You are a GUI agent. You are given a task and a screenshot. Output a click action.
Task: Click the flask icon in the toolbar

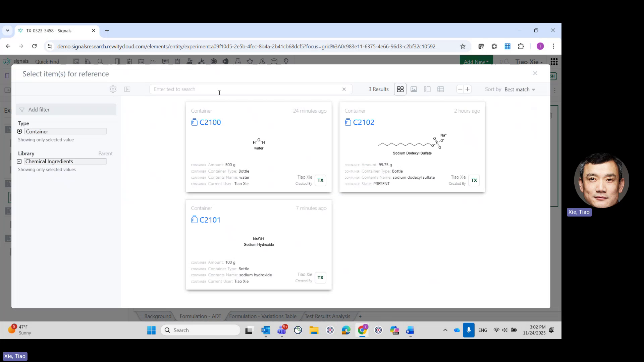tap(238, 61)
